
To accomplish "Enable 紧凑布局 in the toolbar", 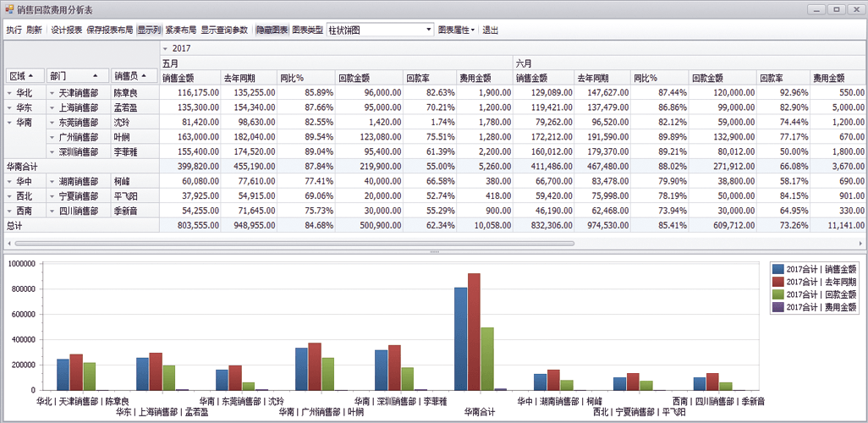I will coord(181,30).
